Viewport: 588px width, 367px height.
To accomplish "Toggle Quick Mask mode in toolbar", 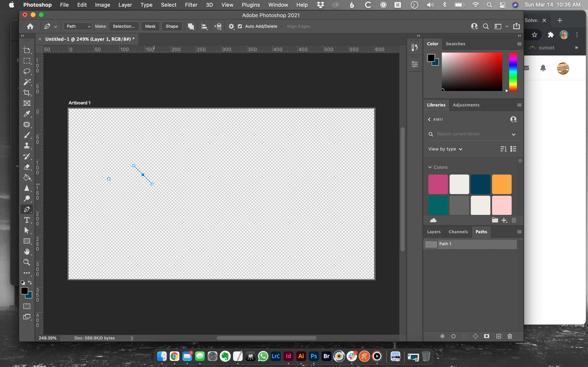I will (27, 306).
